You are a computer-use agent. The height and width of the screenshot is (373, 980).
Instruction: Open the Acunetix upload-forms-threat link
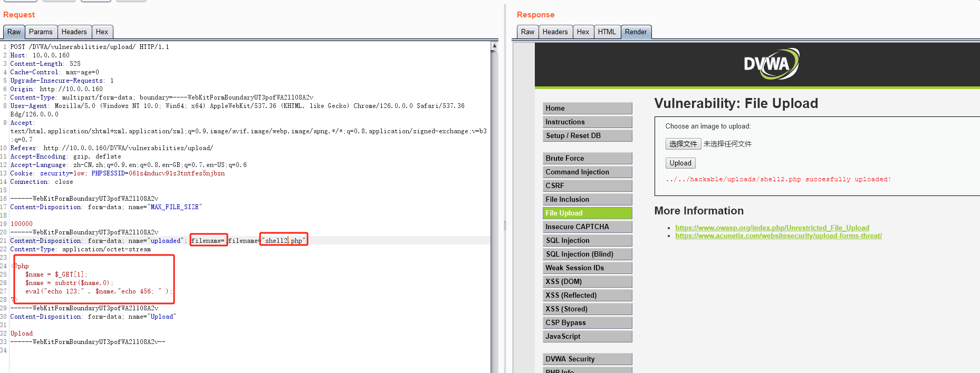(779, 235)
